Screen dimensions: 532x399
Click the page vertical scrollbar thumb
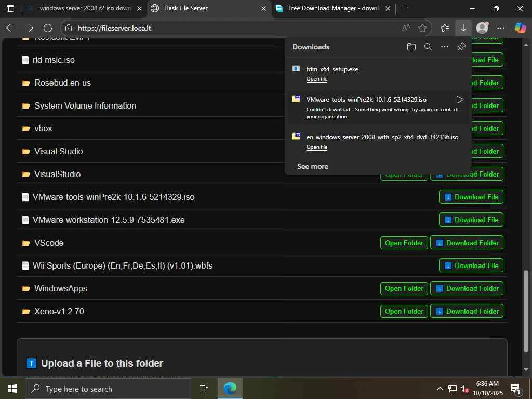click(526, 311)
